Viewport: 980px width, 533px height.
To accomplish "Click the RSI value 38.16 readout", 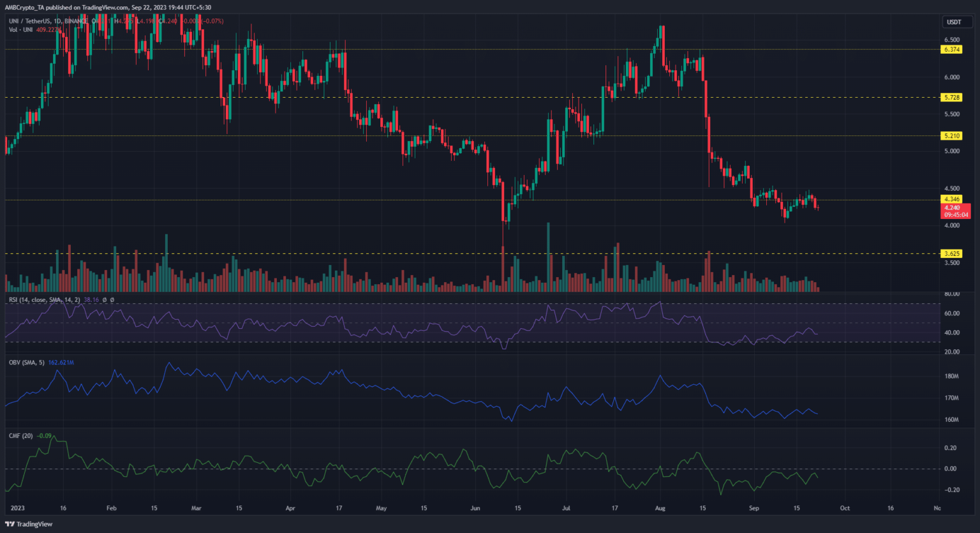I will pyautogui.click(x=91, y=300).
